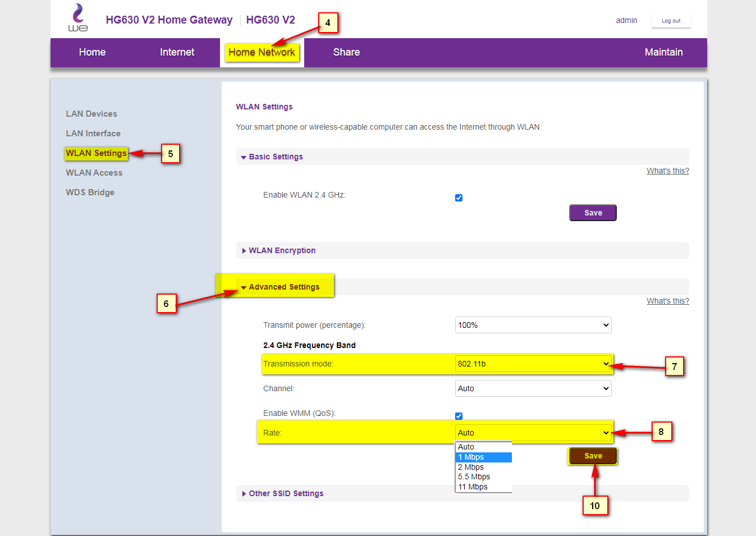Save the Basic Settings

pos(593,213)
